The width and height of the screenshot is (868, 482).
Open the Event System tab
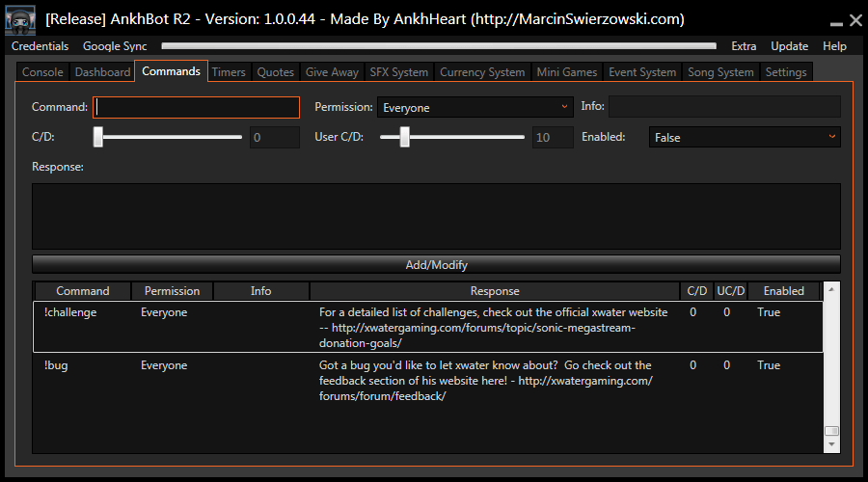[x=642, y=72]
